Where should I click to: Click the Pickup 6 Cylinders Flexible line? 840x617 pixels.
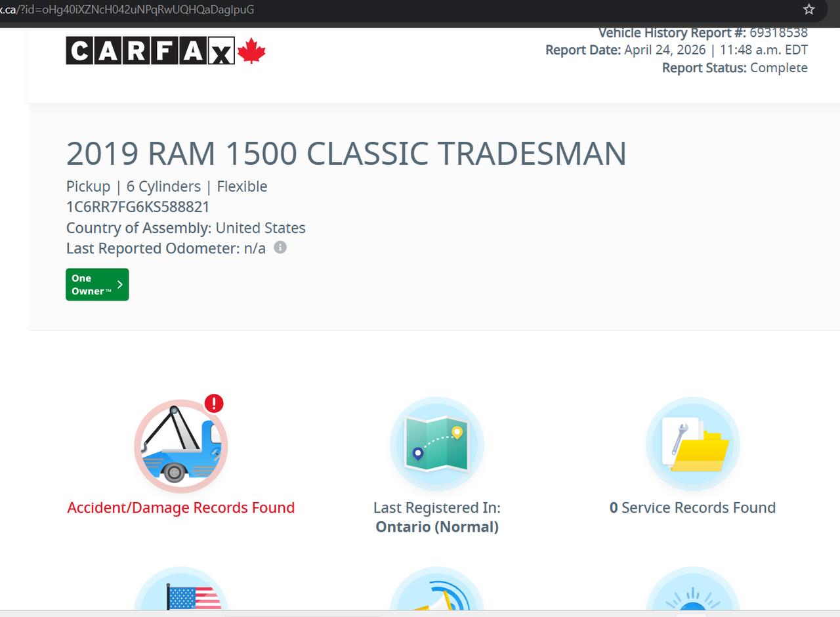pos(167,186)
